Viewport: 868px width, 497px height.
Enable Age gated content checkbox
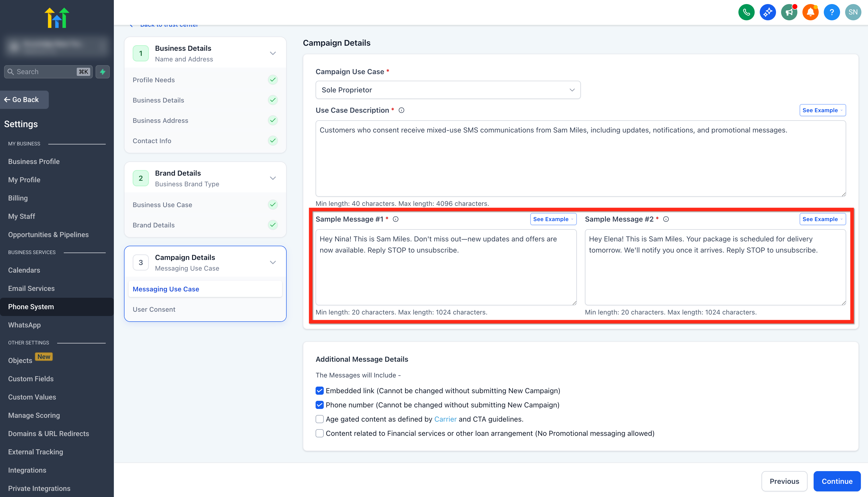[319, 419]
